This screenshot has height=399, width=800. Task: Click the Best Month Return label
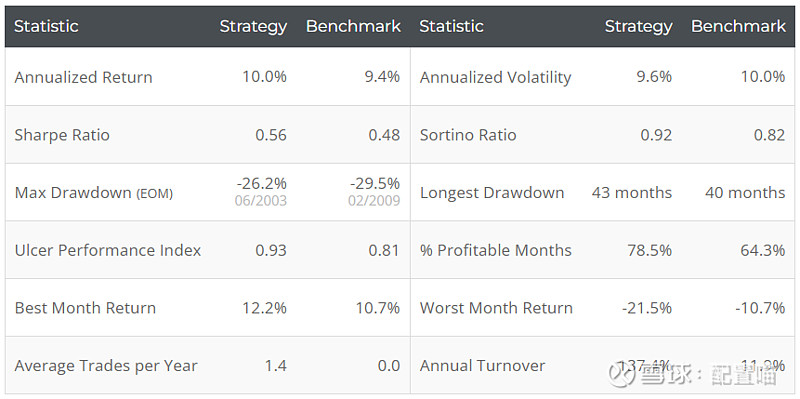pos(85,308)
